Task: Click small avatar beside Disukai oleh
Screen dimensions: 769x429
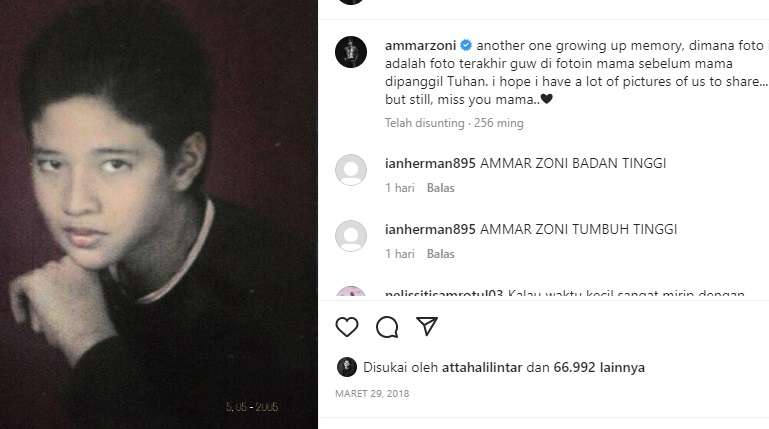Action: (x=347, y=367)
